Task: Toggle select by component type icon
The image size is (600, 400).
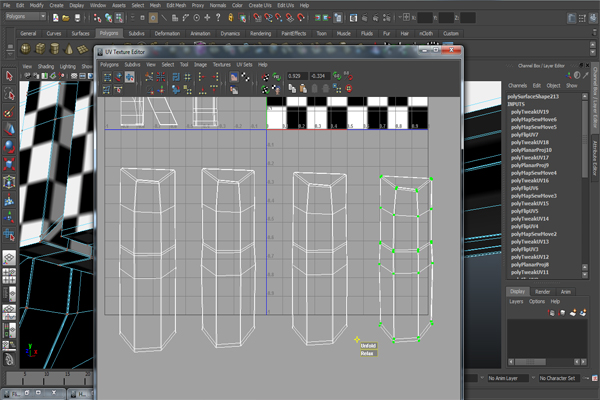Action: (119, 18)
